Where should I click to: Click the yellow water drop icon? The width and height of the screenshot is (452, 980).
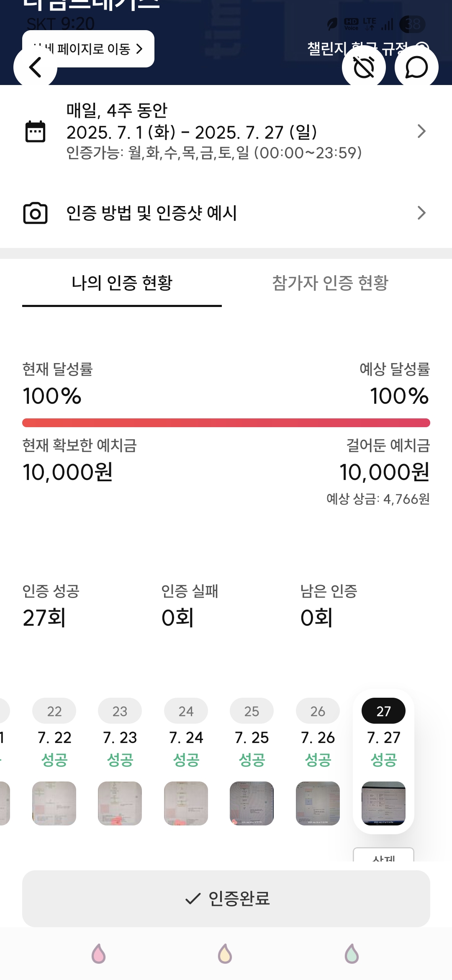(x=225, y=954)
